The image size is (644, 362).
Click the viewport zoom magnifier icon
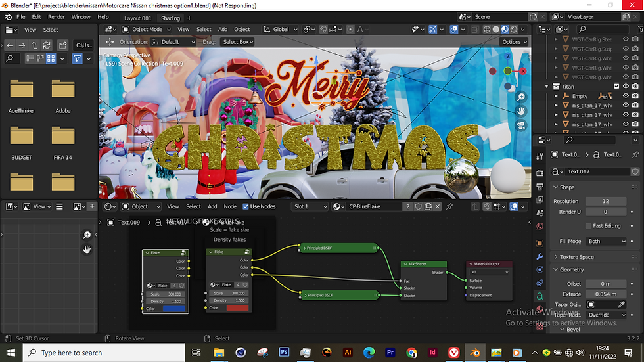pyautogui.click(x=520, y=97)
